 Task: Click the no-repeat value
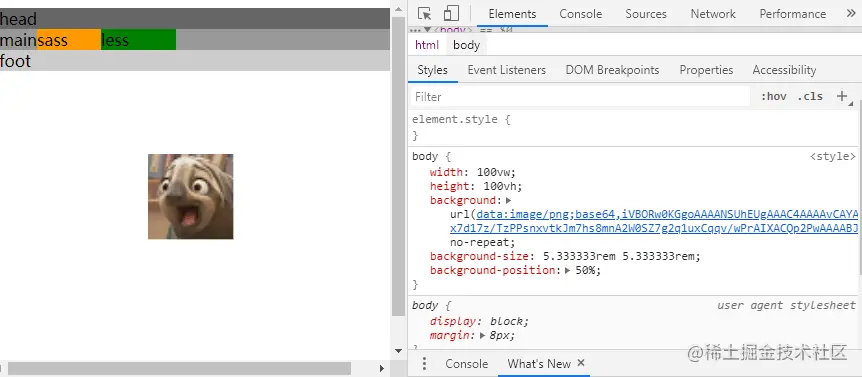pyautogui.click(x=481, y=242)
